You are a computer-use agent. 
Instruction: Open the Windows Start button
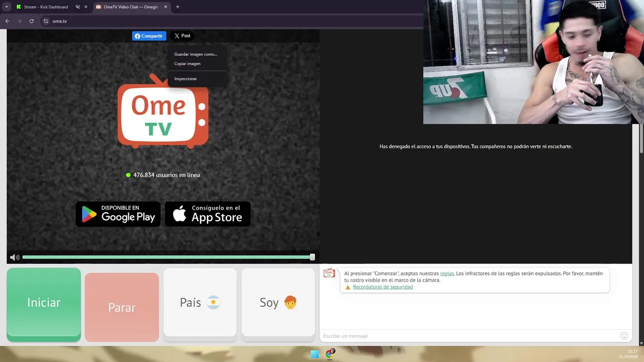coord(315,354)
